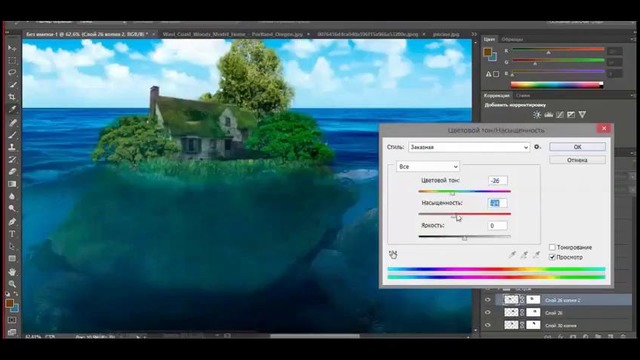
Task: Expand hidden document tabs arrow
Action: point(474,34)
